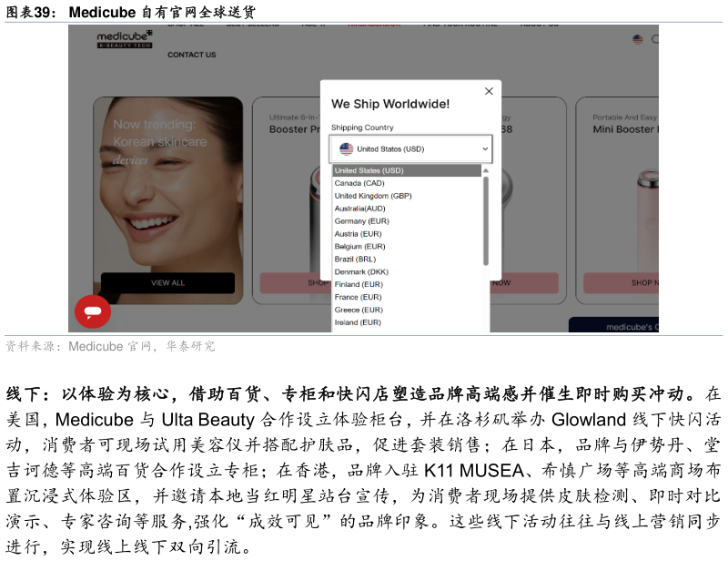Pick Ireland (EUR) from the list
Viewport: 728px width, 561px height.
[x=407, y=322]
